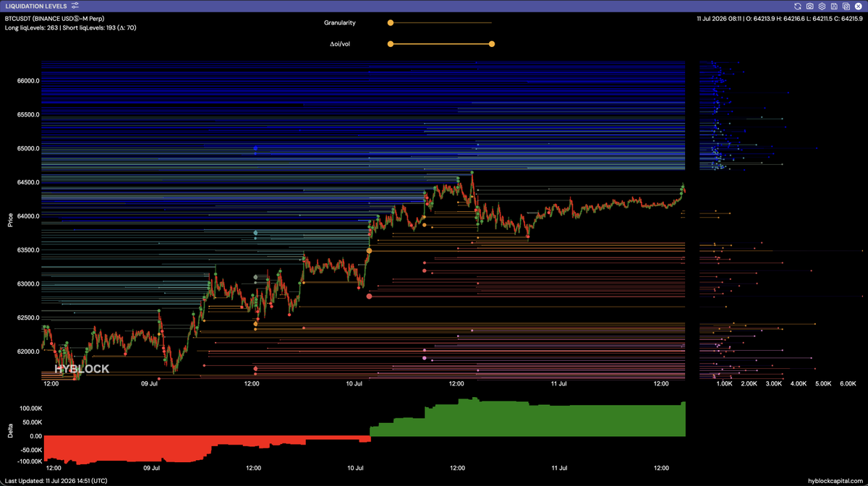868x486 pixels.
Task: Take a chart snapshot with camera icon
Action: tap(810, 6)
